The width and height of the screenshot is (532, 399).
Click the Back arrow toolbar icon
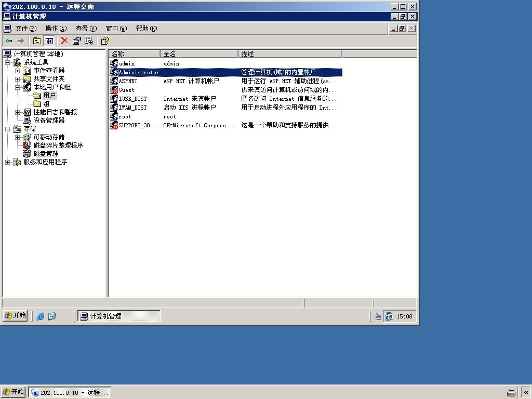point(9,41)
